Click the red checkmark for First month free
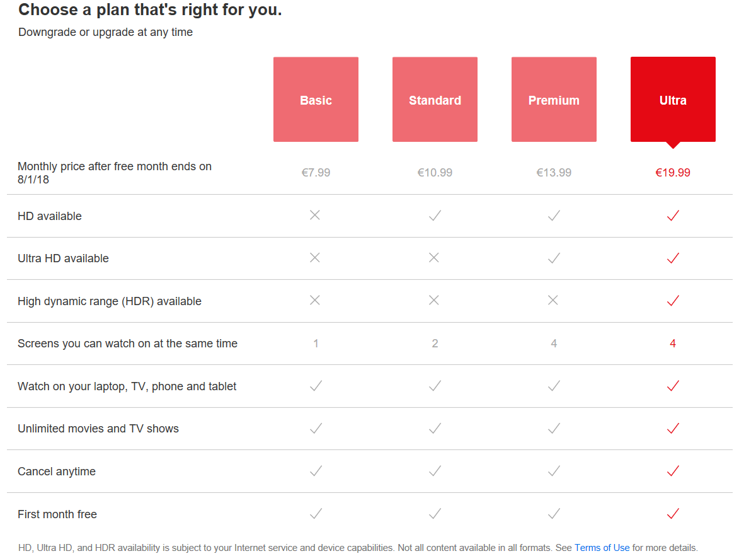This screenshot has width=756, height=556. pos(672,513)
